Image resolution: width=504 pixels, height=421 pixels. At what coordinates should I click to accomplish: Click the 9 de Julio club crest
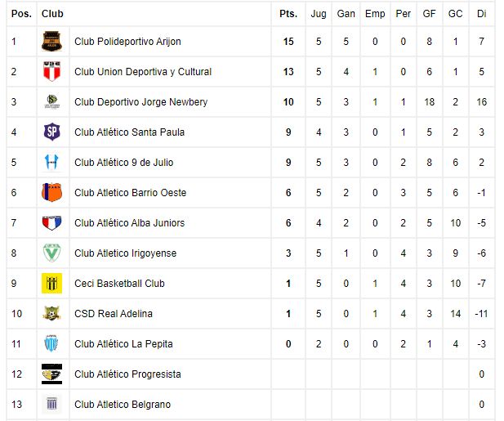[51, 162]
